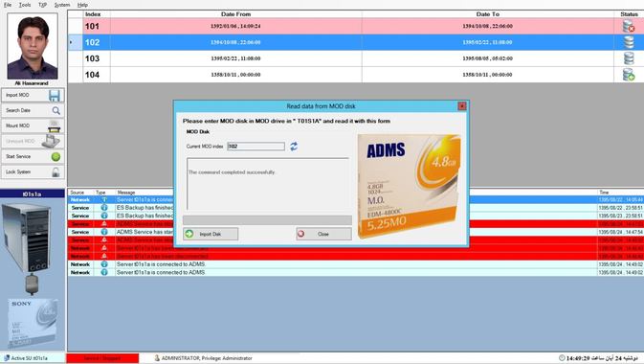Select index 101 row in the table
Viewport: 644px width, 364px height.
[x=356, y=26]
